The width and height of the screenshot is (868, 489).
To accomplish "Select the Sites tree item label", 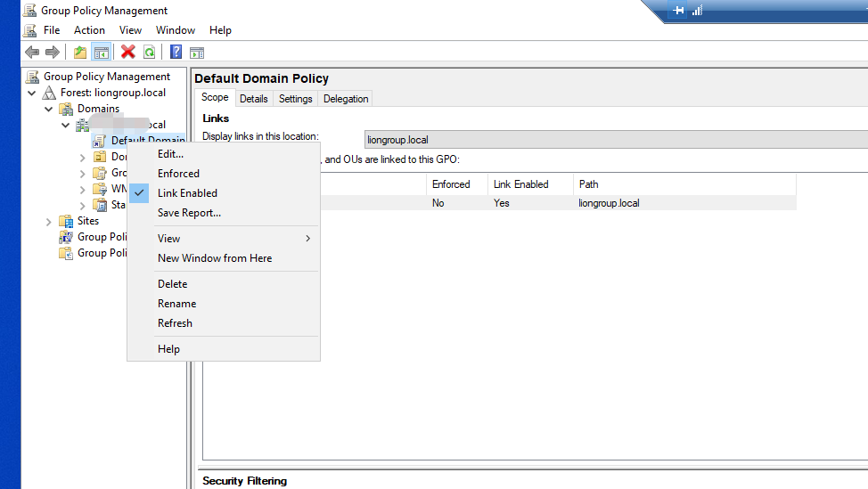I will pos(88,221).
